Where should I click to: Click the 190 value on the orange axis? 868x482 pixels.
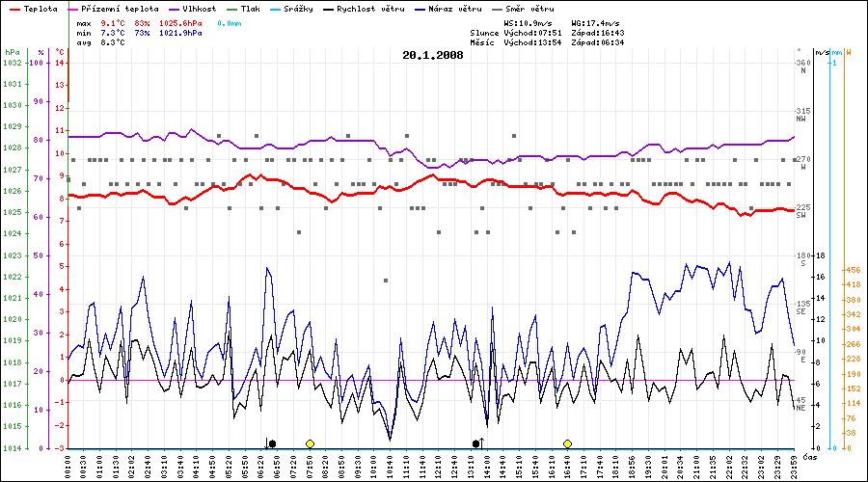[x=854, y=374]
